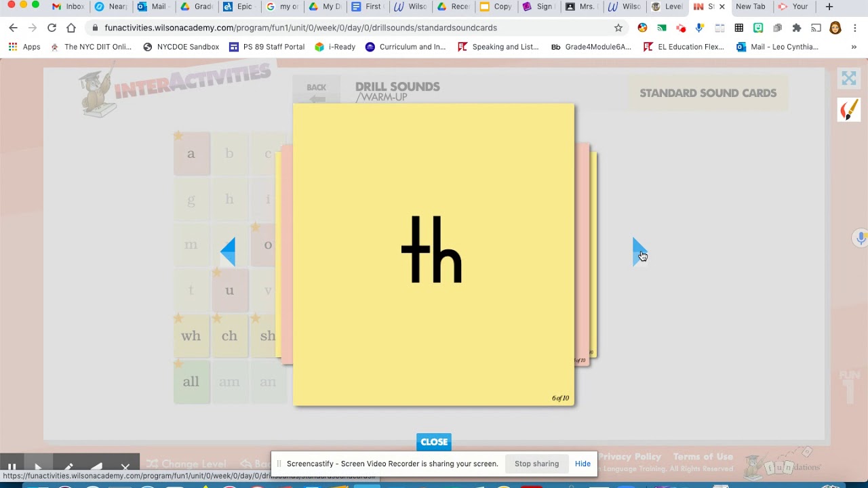Open the Apps bookmarks shortcut
The height and width of the screenshot is (488, 868).
coord(24,47)
